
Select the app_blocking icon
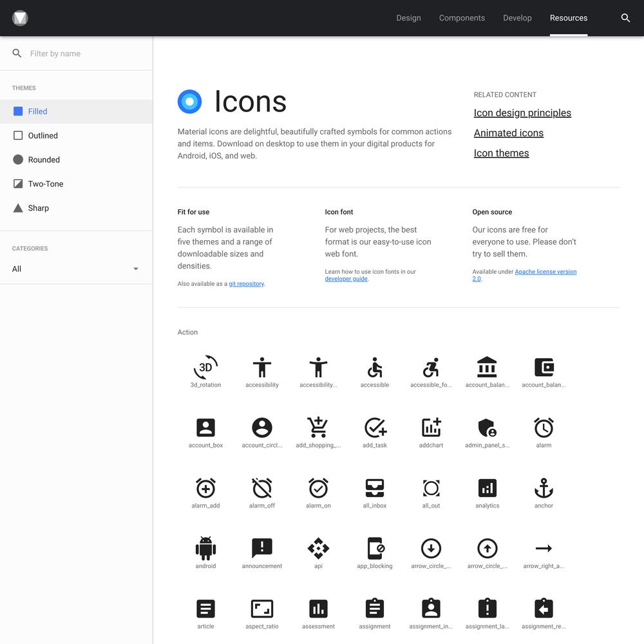(375, 548)
